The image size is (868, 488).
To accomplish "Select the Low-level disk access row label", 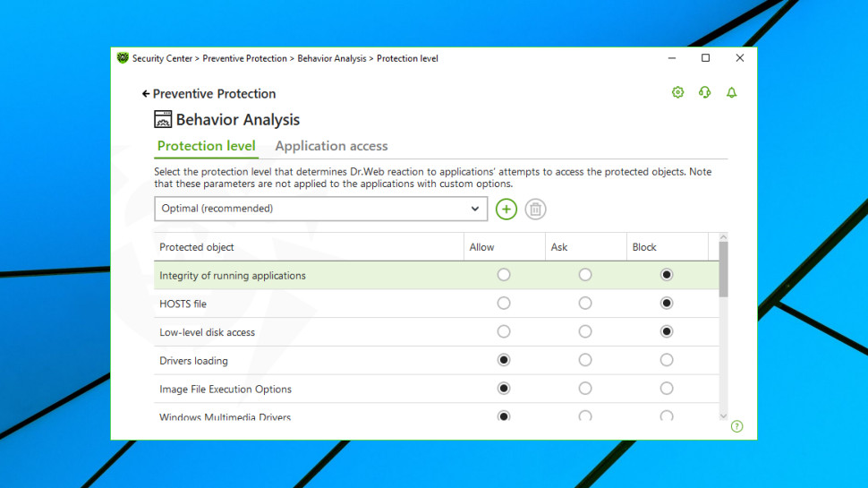I will click(207, 332).
